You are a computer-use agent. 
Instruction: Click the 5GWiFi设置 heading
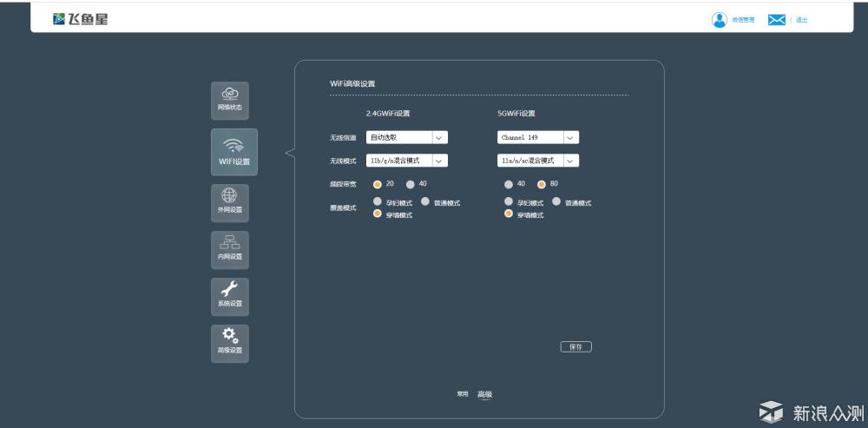click(516, 114)
